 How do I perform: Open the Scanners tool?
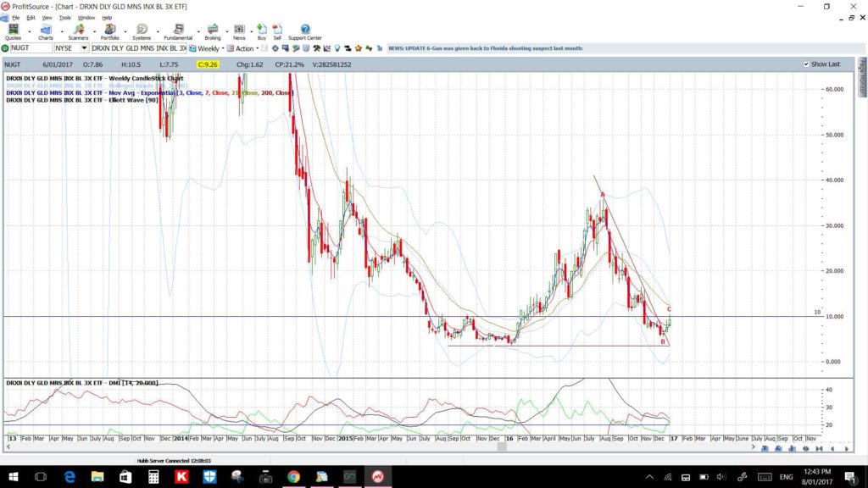click(x=78, y=31)
